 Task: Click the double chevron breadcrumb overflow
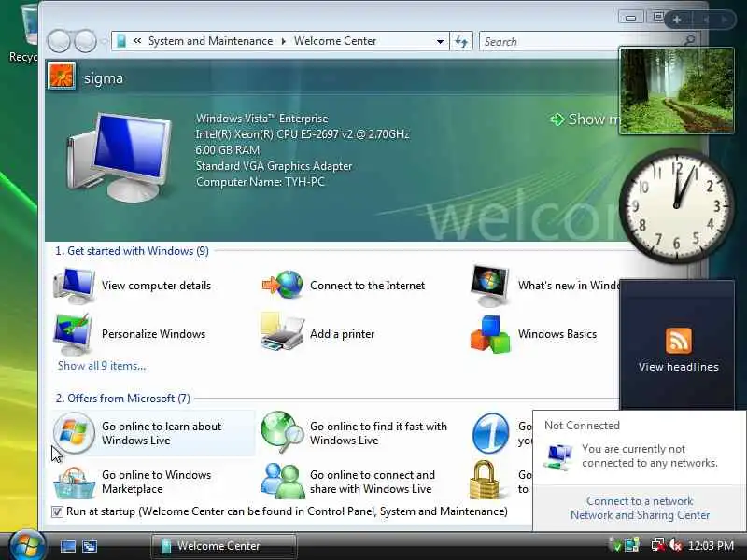click(137, 41)
